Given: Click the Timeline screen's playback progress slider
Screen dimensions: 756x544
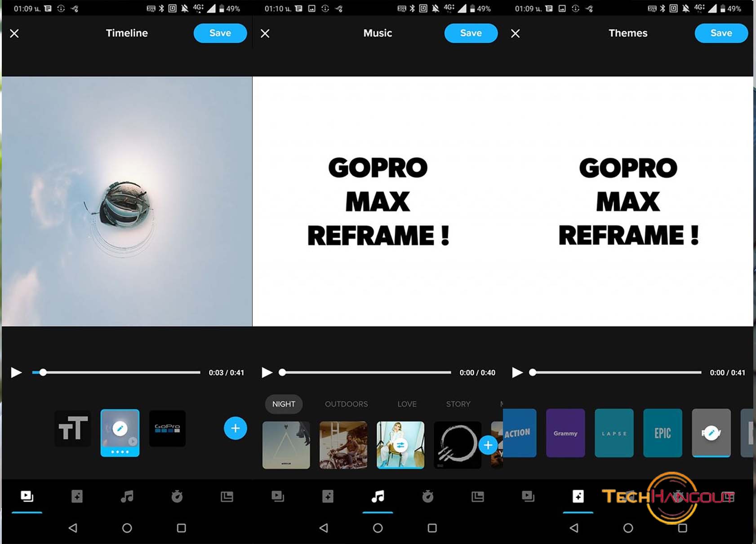Looking at the screenshot, I should pos(116,372).
